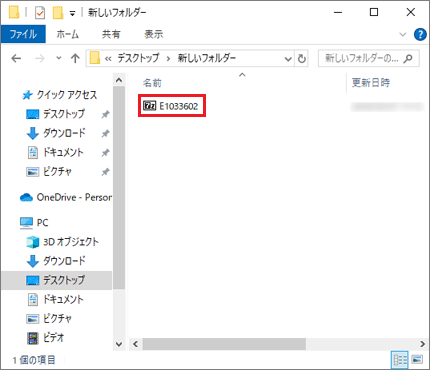430x370 pixels.
Task: Open the customize quick access toolbar dropdown
Action: pos(72,13)
